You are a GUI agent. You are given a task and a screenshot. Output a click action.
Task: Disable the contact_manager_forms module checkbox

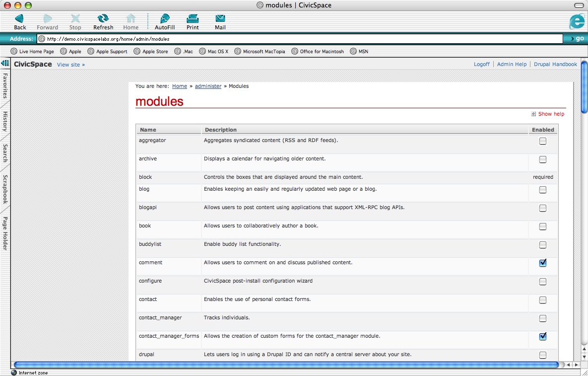coord(543,337)
